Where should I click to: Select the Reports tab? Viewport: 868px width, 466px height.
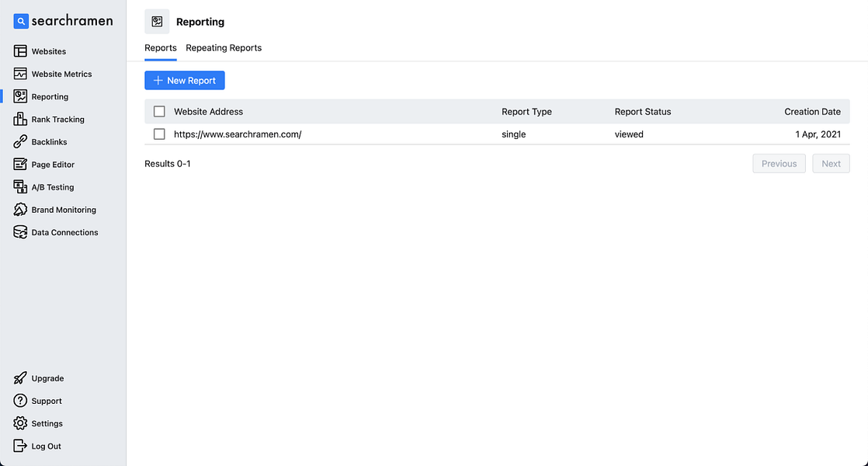coord(161,47)
